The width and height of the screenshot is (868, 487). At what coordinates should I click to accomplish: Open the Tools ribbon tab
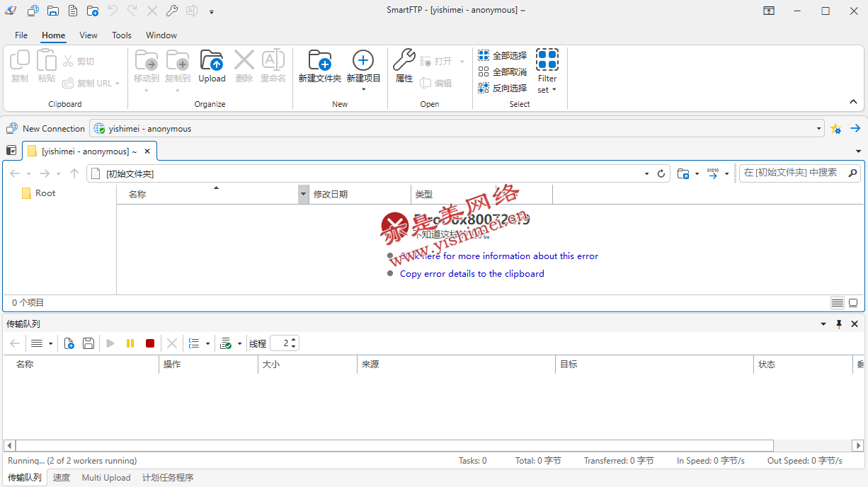122,35
